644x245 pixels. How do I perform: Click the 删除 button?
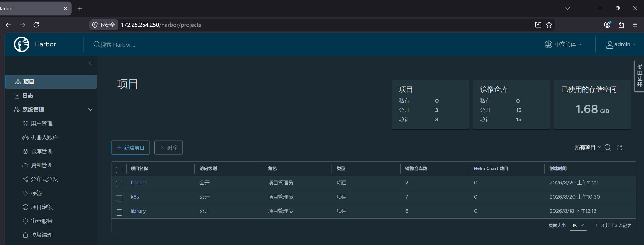click(x=169, y=148)
